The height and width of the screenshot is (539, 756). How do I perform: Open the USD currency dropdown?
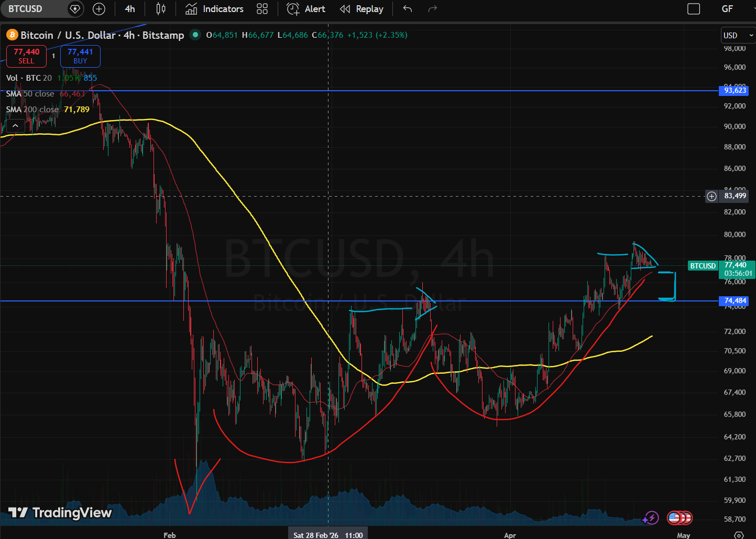[738, 35]
